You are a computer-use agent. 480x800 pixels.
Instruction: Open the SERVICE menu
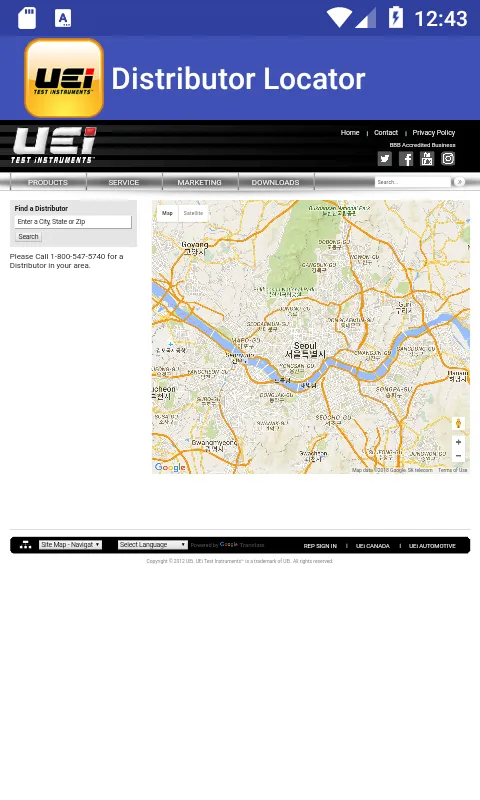pyautogui.click(x=123, y=182)
